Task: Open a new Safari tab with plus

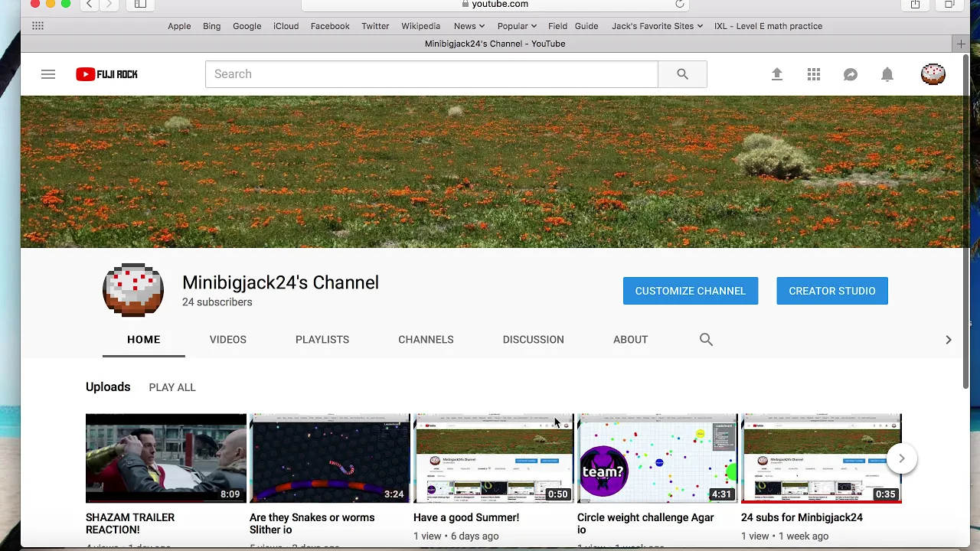Action: [961, 44]
